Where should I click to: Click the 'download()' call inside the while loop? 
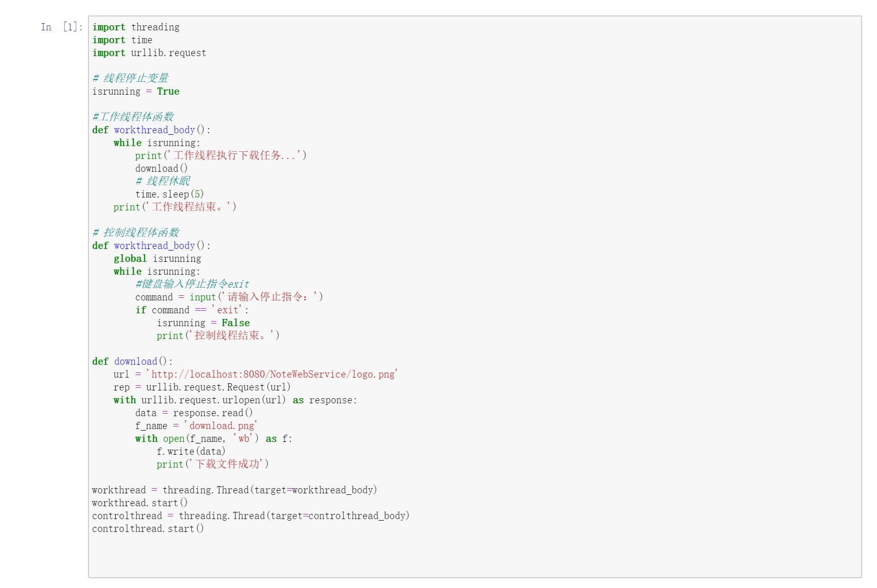162,168
